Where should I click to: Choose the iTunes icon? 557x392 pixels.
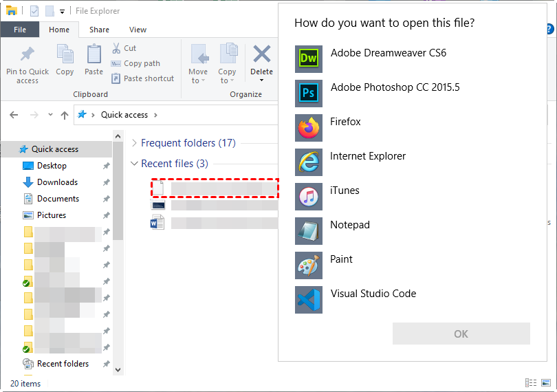[x=308, y=197]
